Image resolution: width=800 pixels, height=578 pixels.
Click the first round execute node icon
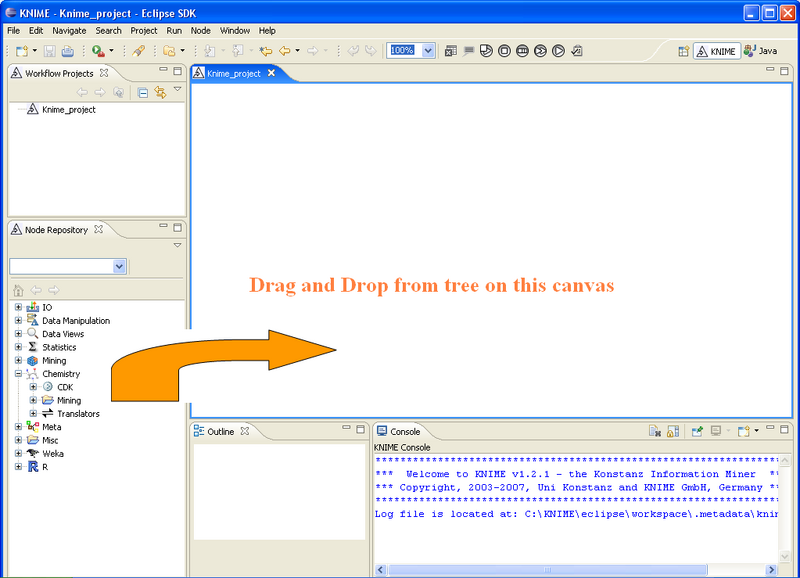[x=486, y=51]
